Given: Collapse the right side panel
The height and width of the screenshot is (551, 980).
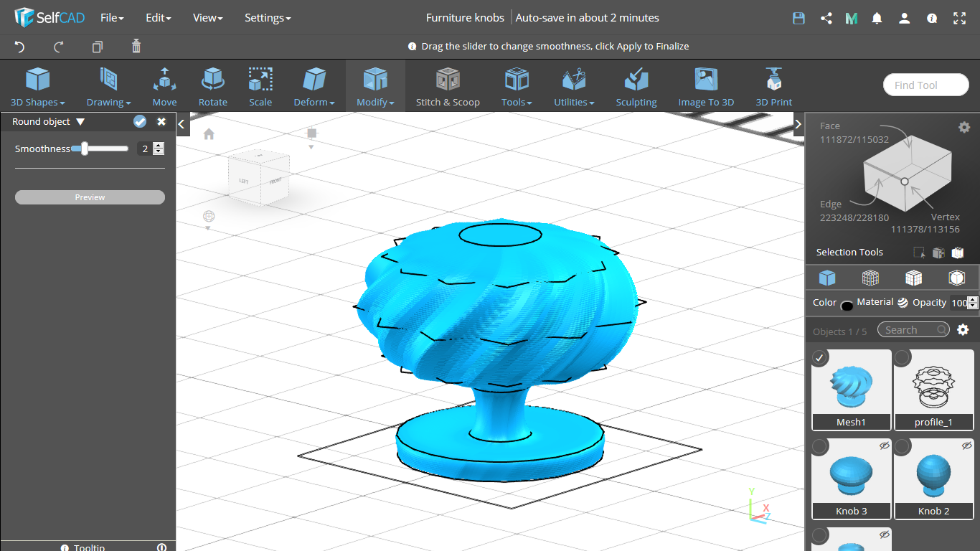Looking at the screenshot, I should coord(798,124).
